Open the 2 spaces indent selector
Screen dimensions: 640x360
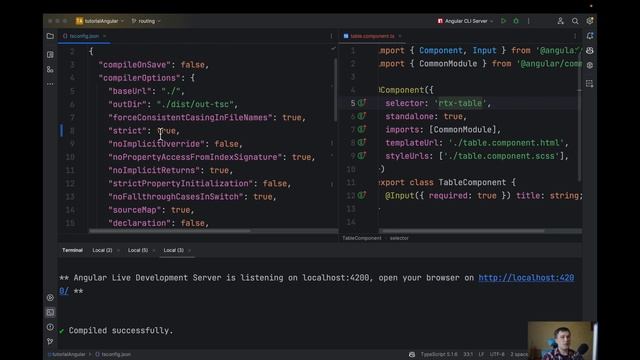tap(519, 354)
